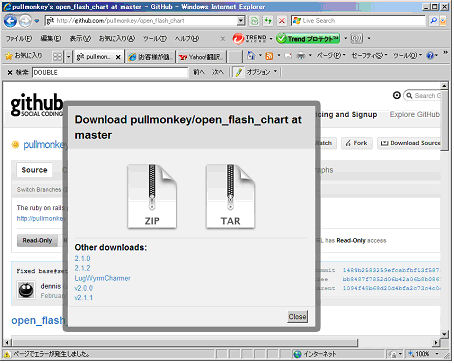
Task: Switch to the pullmon... GitHub tab
Action: click(95, 57)
